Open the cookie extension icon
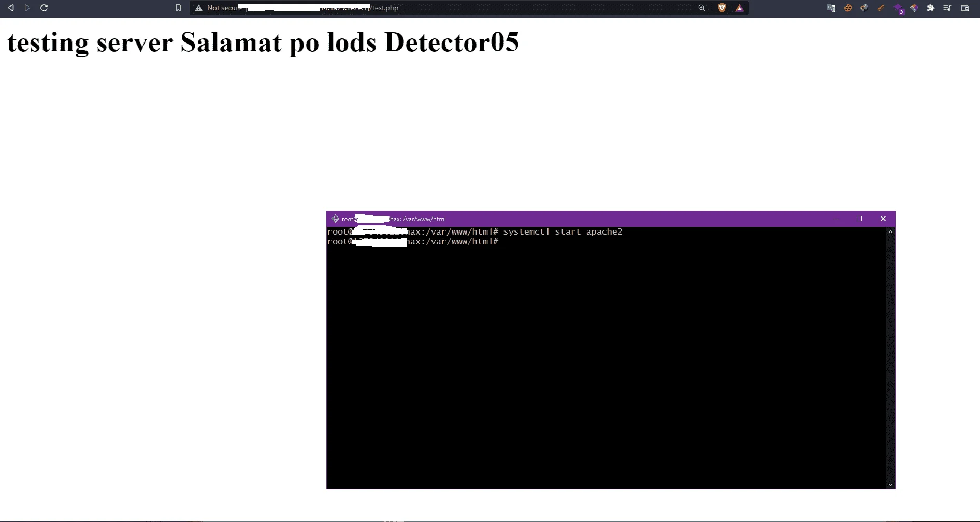The height and width of the screenshot is (522, 980). tap(848, 8)
